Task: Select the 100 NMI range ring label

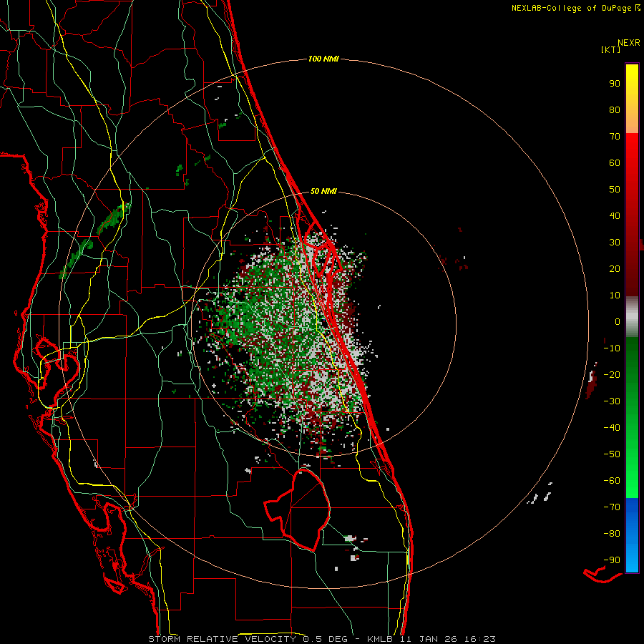Action: click(x=323, y=59)
